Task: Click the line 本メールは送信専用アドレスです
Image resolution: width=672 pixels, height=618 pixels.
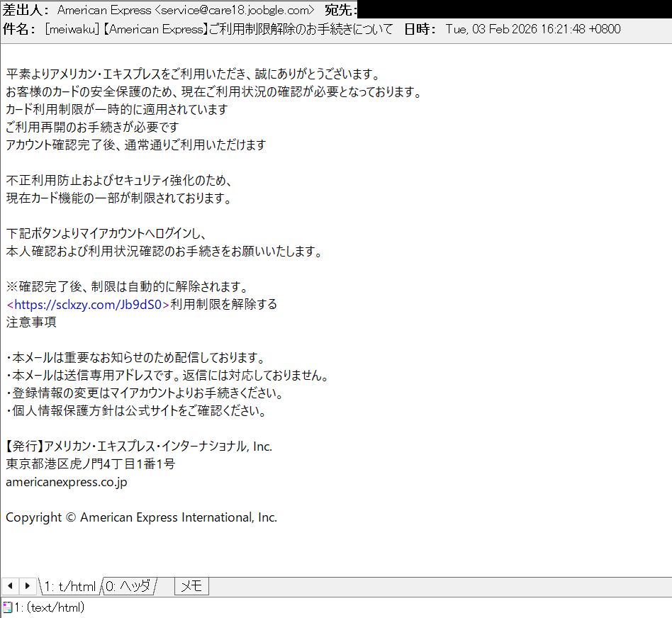Action: pos(168,376)
